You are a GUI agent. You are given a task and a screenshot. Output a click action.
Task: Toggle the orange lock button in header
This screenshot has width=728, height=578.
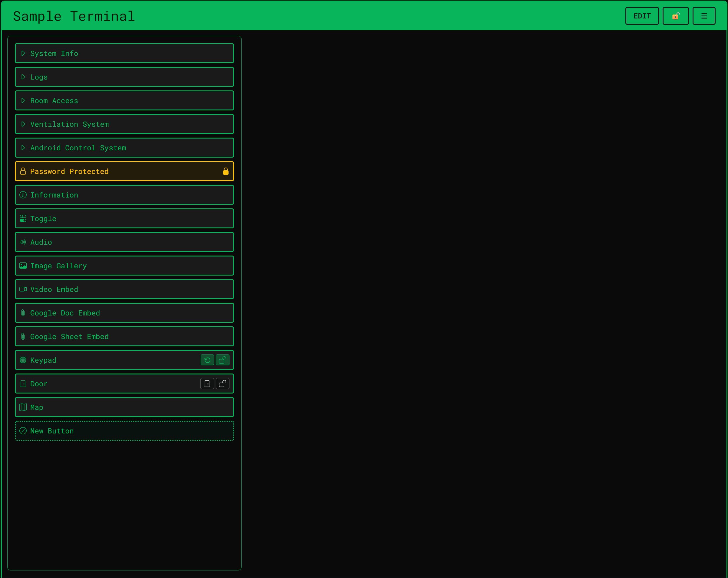(x=675, y=16)
